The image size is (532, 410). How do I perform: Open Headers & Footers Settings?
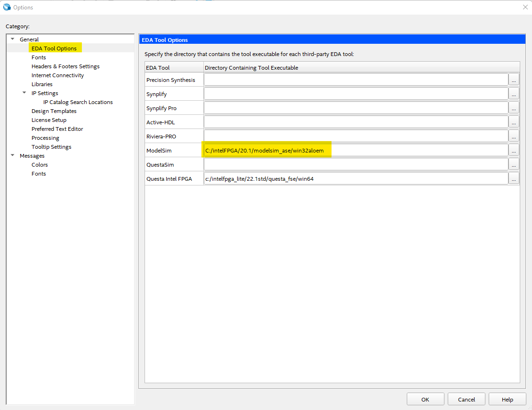(x=65, y=66)
